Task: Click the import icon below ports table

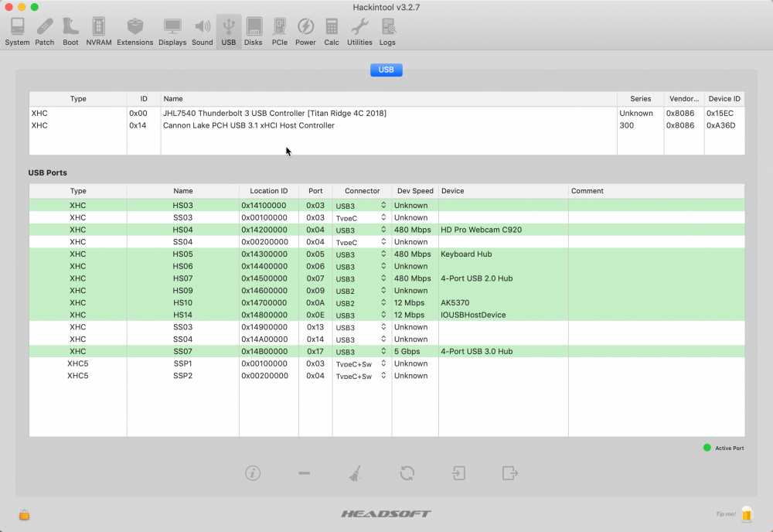Action: pos(458,473)
